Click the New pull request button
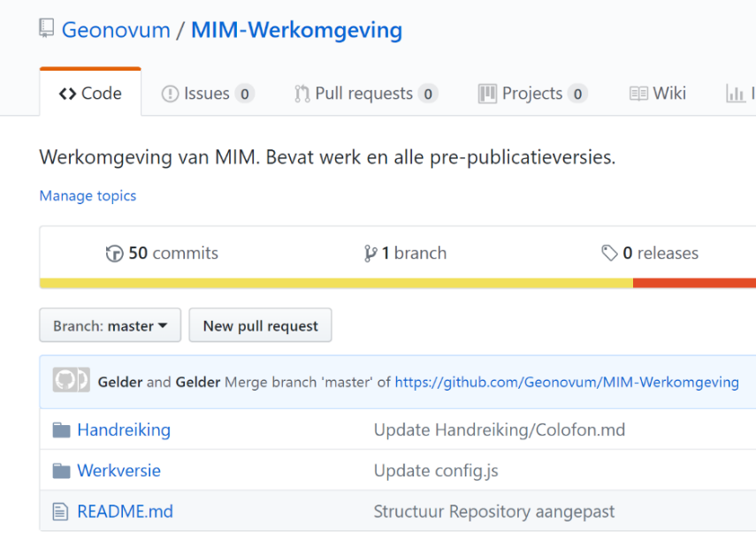756x540 pixels. (260, 325)
